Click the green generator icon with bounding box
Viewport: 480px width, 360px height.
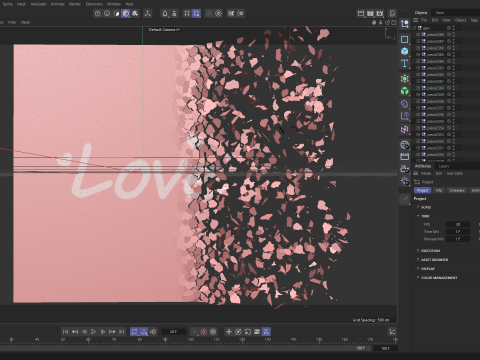pos(404,79)
